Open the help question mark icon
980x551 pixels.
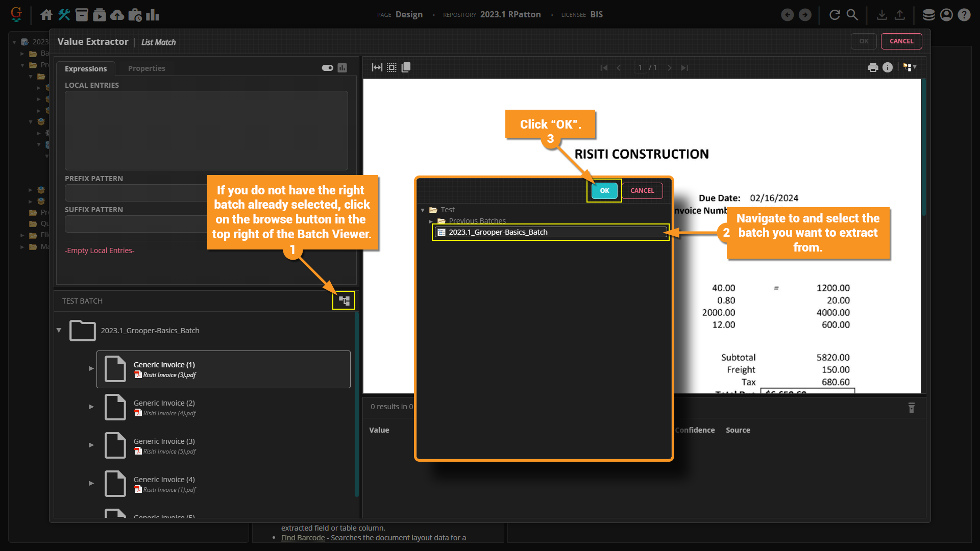(x=964, y=15)
